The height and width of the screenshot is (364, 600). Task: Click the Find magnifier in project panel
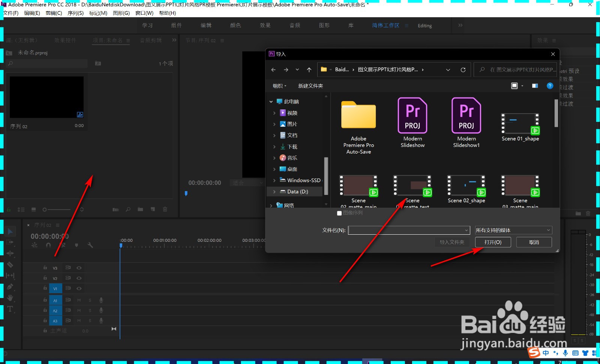click(x=128, y=210)
